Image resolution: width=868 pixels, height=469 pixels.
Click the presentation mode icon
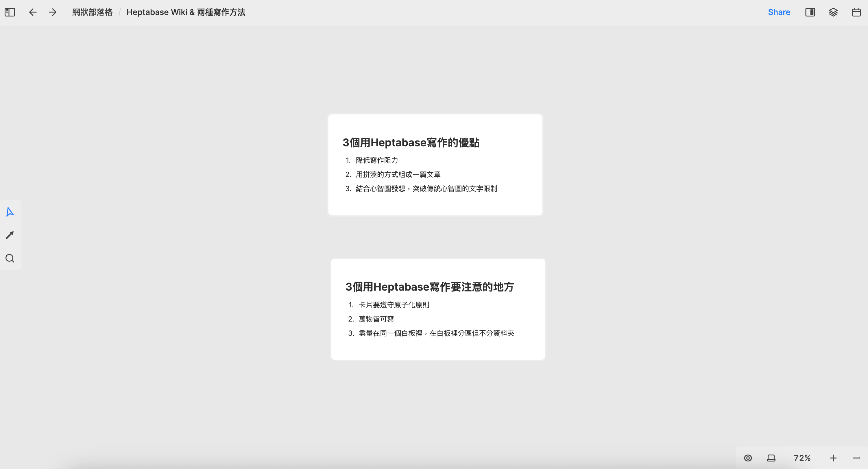(x=771, y=458)
